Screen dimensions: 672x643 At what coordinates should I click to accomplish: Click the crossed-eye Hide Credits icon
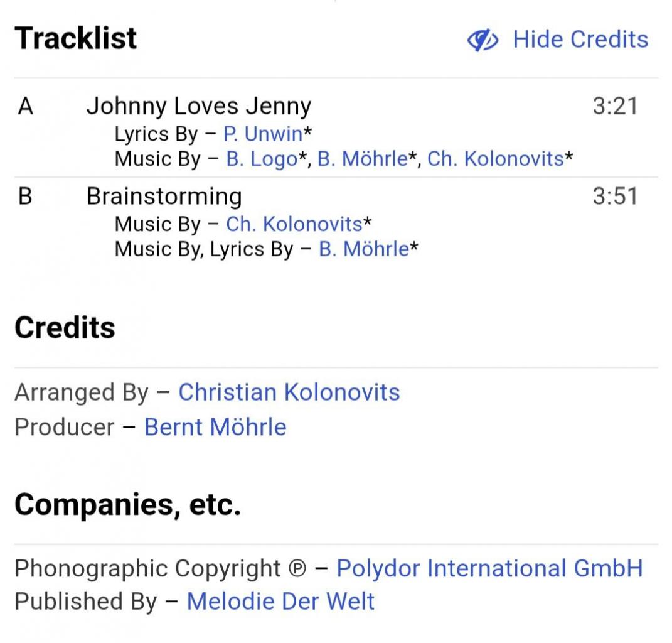483,40
